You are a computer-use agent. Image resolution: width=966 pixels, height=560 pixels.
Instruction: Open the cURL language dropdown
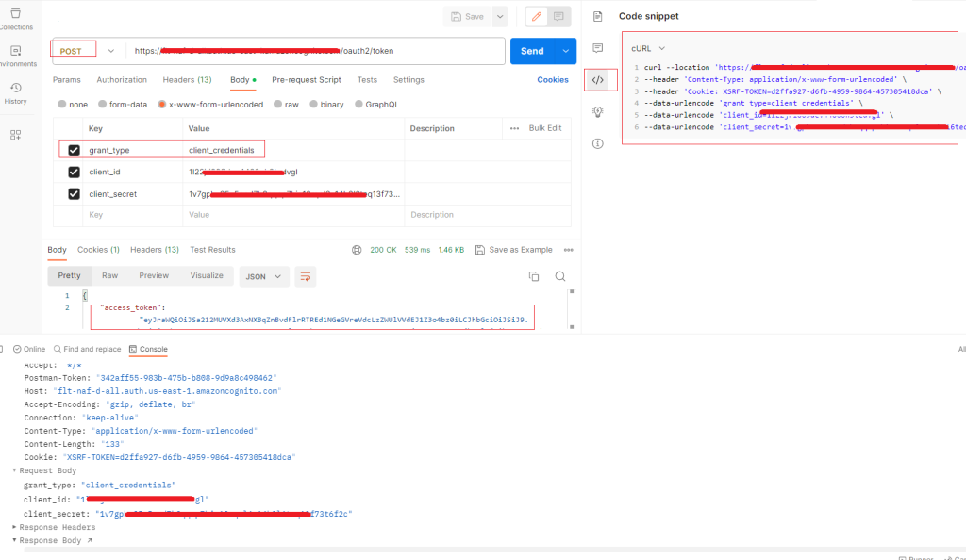pos(648,48)
